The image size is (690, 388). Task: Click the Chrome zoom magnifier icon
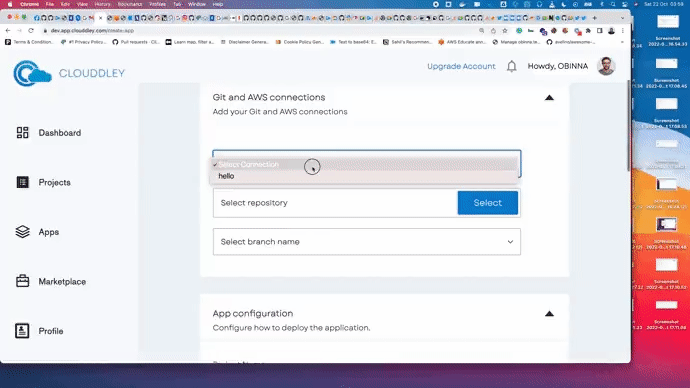(x=481, y=31)
